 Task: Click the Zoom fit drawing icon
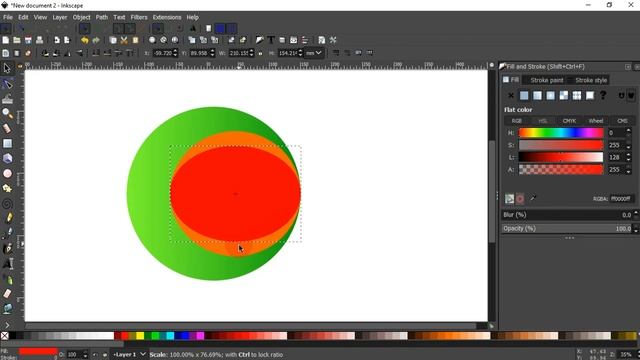164,40
